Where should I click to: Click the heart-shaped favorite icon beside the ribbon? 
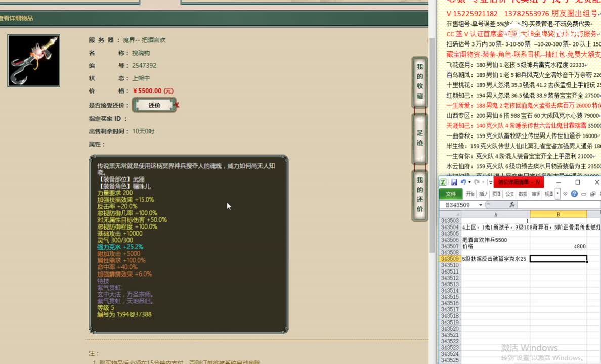click(565, 194)
